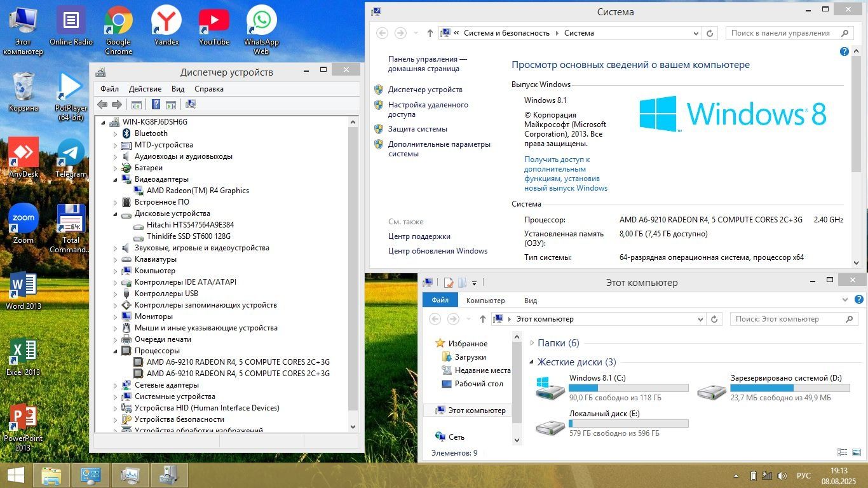Click the help icon in Система window
Viewport: 868px width, 488px height.
coord(844,51)
